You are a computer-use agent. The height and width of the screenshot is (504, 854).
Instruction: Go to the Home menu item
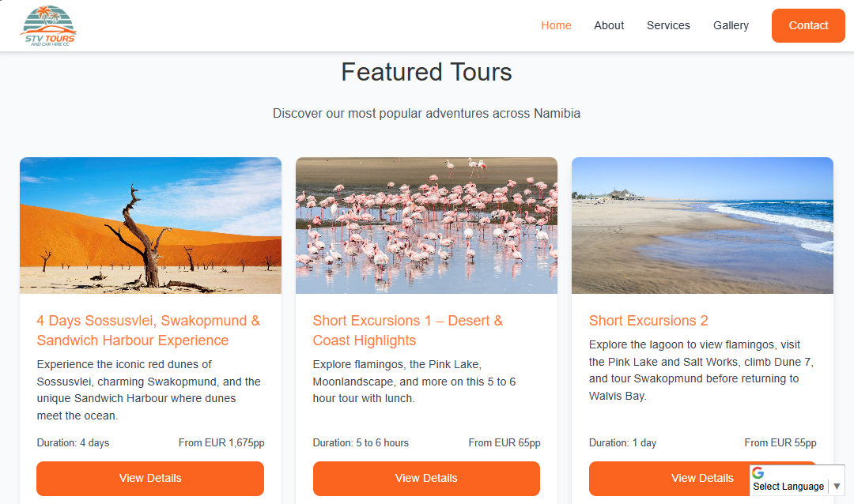point(556,25)
